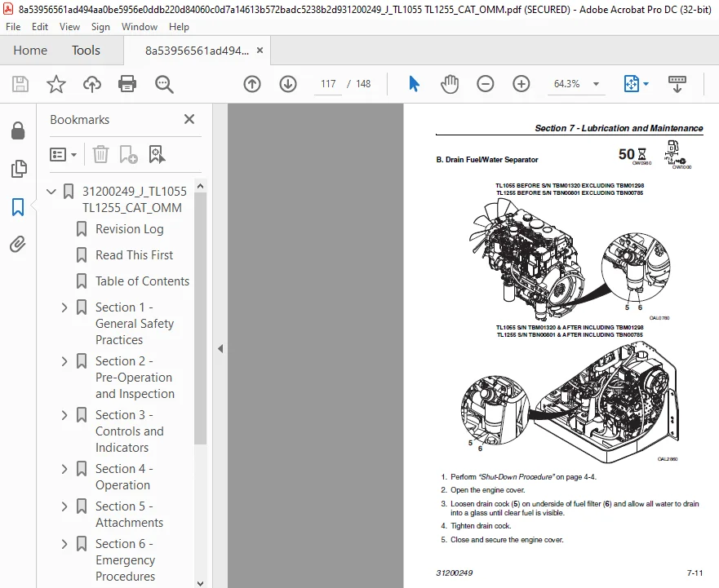
Task: Go to next page arrow
Action: point(288,84)
